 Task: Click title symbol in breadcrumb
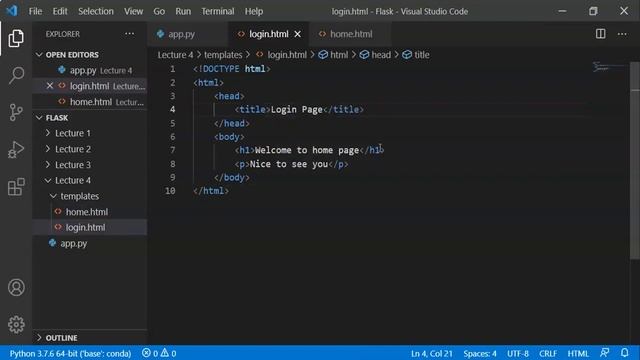tap(416, 55)
